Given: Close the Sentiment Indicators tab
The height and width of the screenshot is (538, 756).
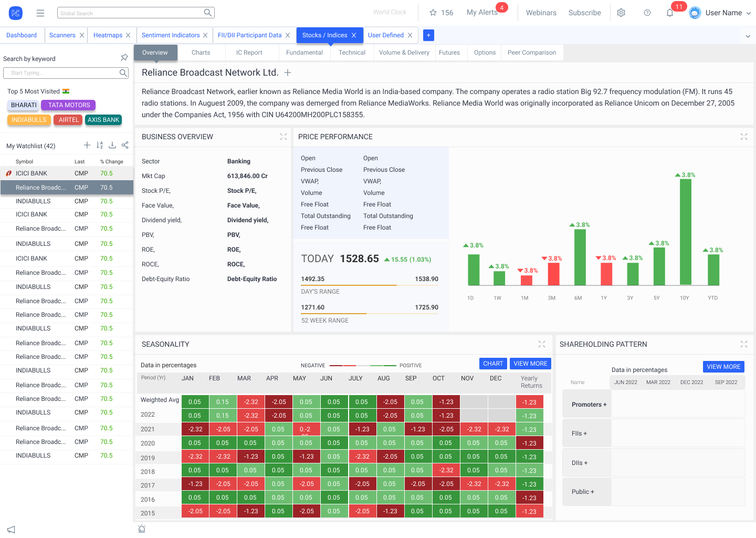Looking at the screenshot, I should 205,35.
